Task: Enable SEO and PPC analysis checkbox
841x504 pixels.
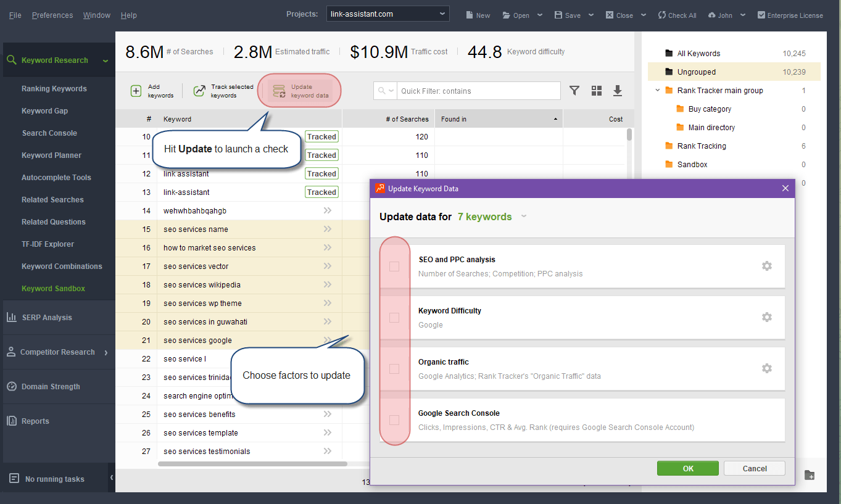Action: coord(394,266)
